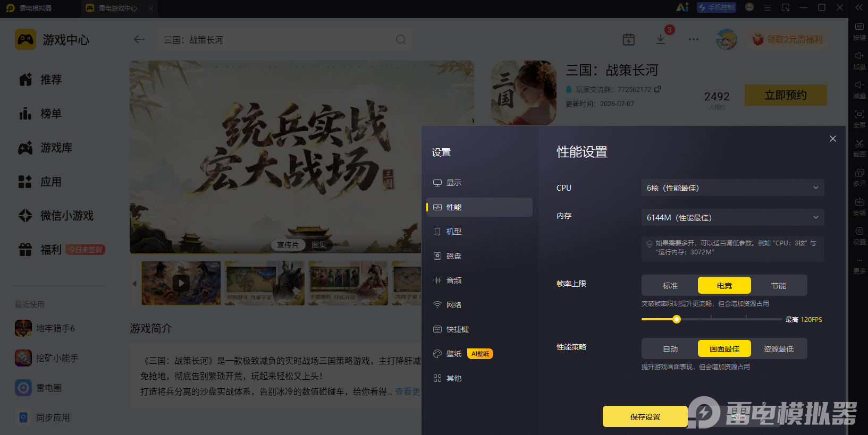Open the 网络 settings section

(479, 305)
